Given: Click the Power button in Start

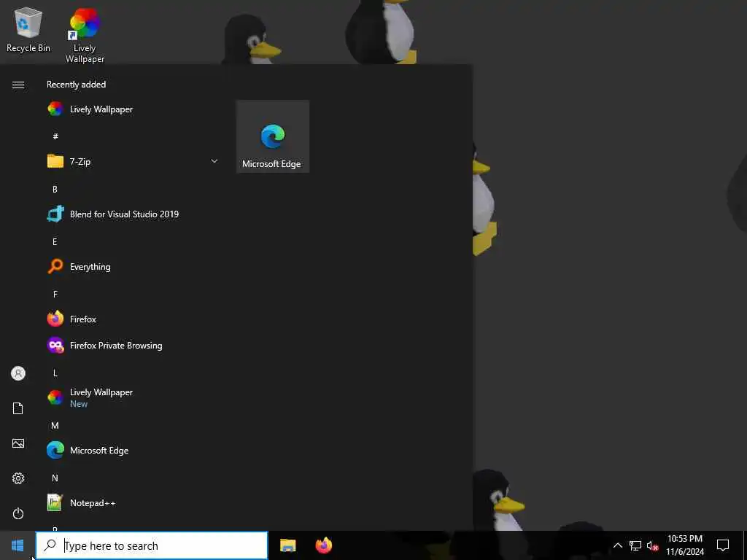Looking at the screenshot, I should click(18, 513).
